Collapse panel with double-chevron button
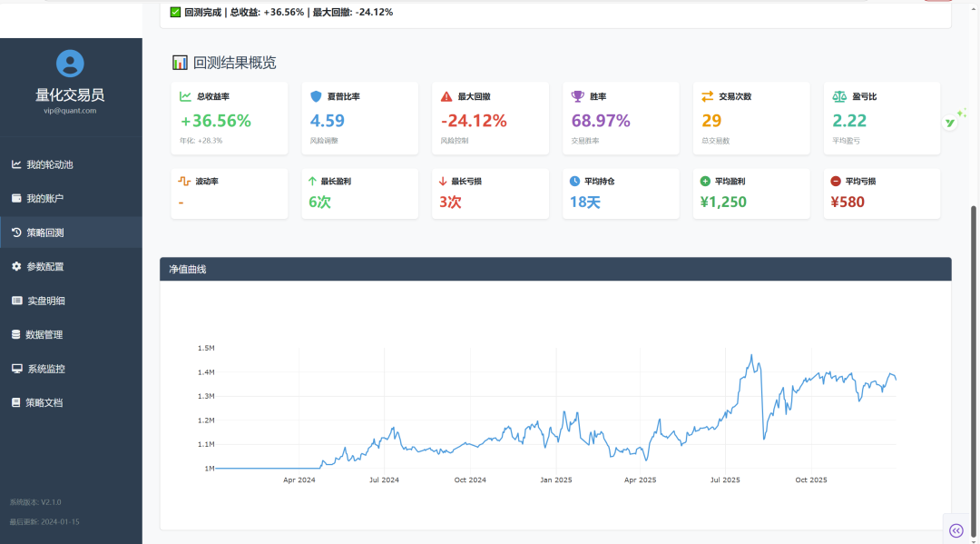 [x=955, y=530]
